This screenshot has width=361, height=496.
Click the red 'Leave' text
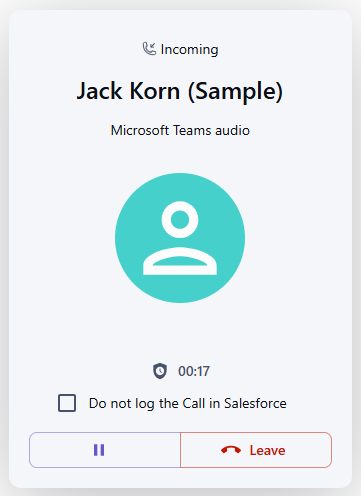pyautogui.click(x=268, y=450)
